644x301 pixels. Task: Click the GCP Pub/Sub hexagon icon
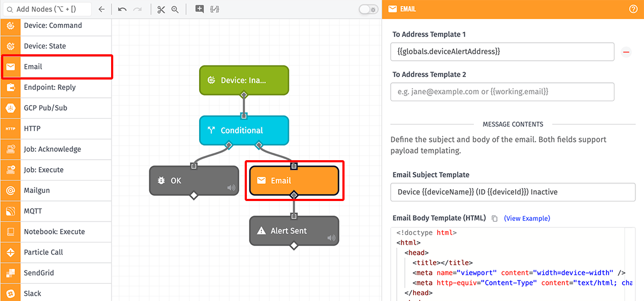(x=10, y=108)
